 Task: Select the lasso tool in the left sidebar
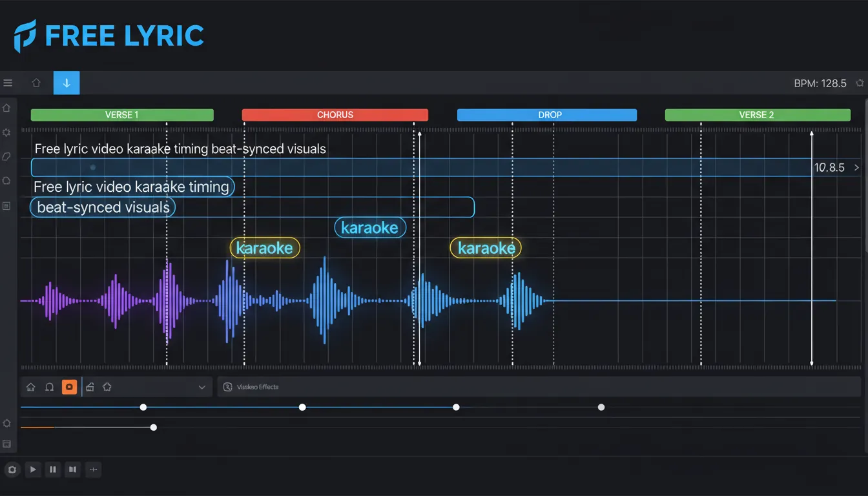pyautogui.click(x=6, y=156)
